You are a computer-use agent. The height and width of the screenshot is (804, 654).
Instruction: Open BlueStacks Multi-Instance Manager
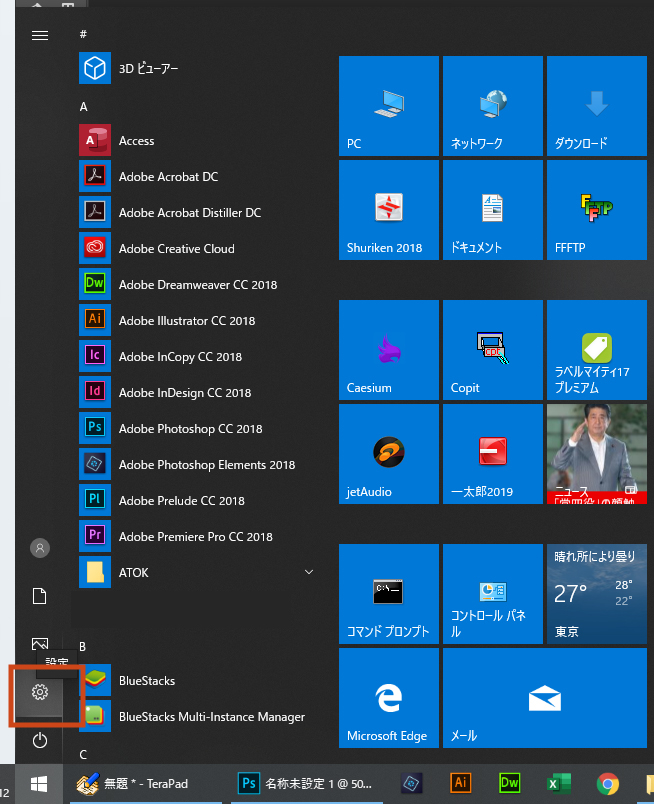point(197,716)
